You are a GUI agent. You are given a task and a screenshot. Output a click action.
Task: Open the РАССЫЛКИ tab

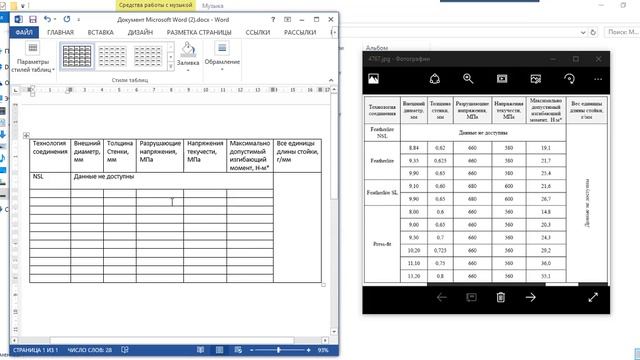click(300, 32)
